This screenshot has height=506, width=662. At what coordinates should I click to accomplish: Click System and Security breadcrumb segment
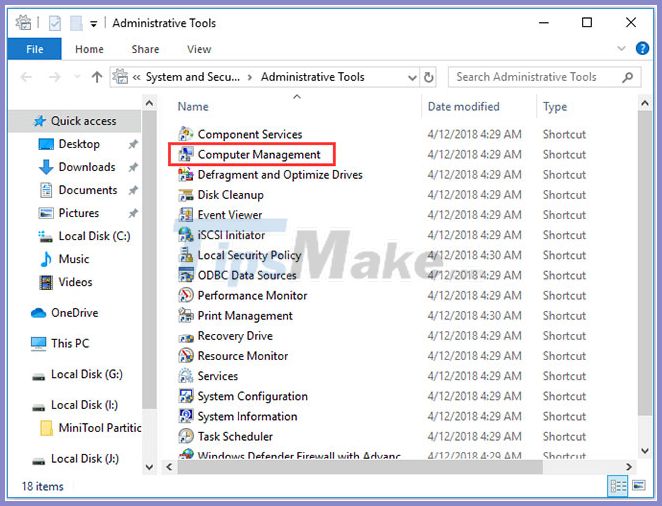(x=193, y=77)
